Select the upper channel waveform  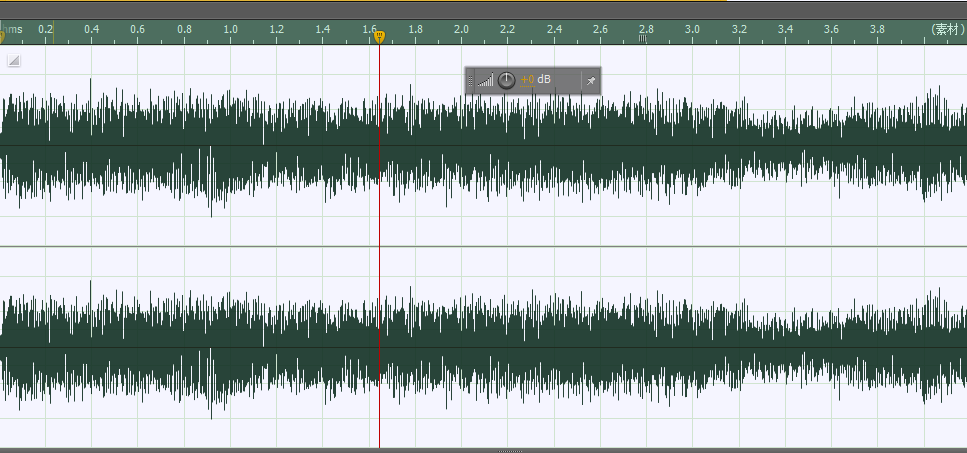coord(480,146)
